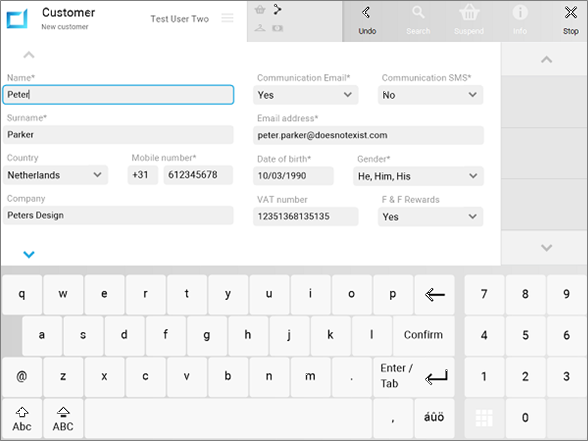The height and width of the screenshot is (441, 588).
Task: Click the blue down chevron below the Company field
Action: tap(29, 255)
